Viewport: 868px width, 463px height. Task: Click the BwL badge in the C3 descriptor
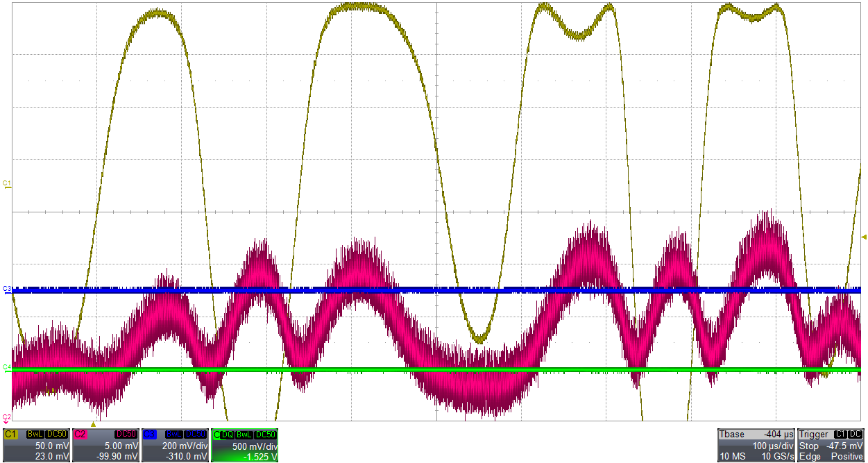[174, 434]
